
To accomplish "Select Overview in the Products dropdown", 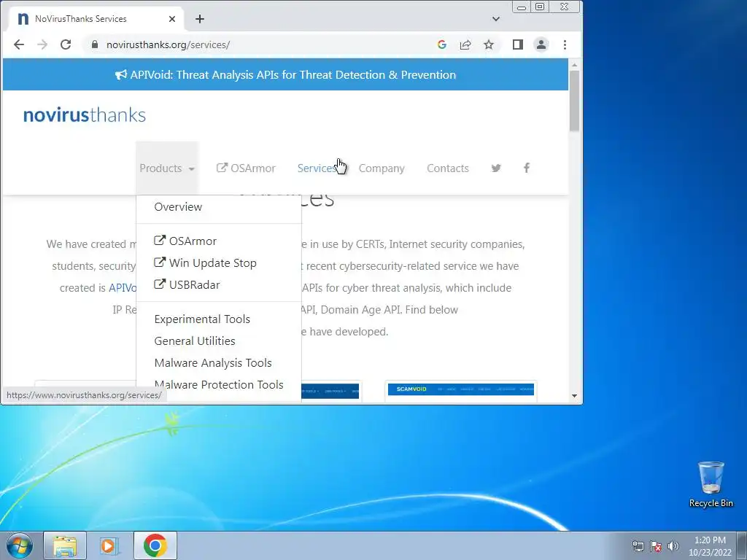I will click(178, 206).
